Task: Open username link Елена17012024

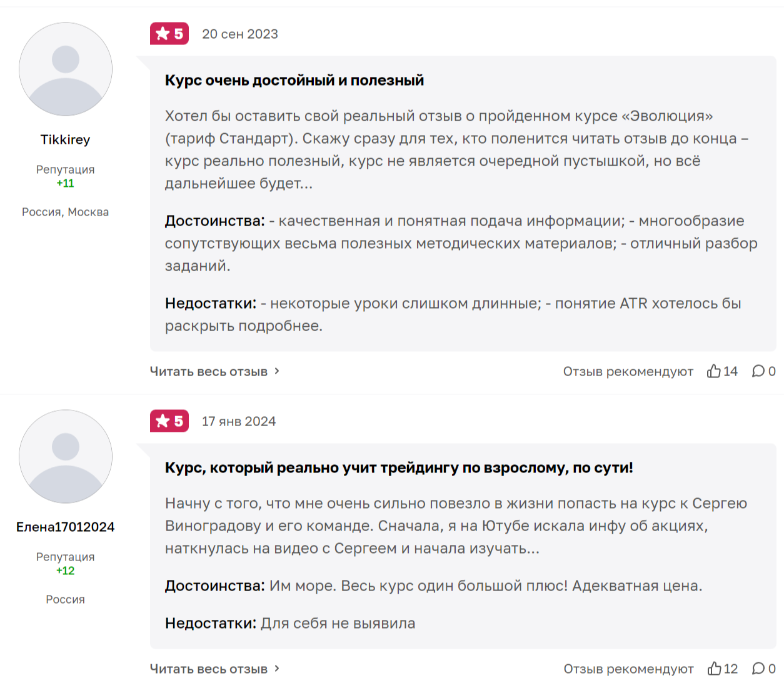Action: coord(66,527)
